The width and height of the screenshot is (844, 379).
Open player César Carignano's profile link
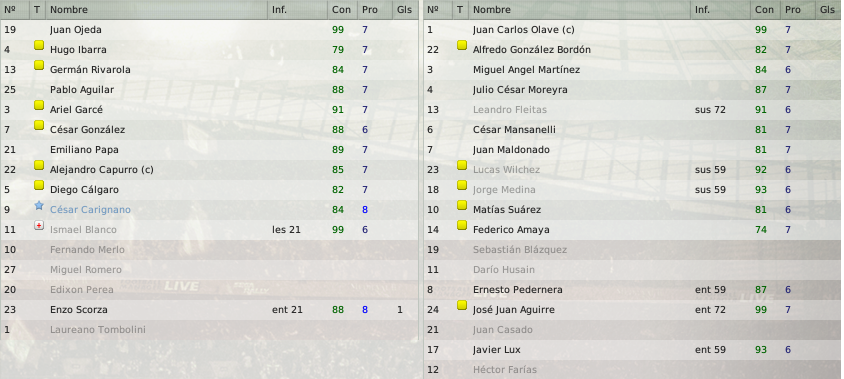(90, 209)
